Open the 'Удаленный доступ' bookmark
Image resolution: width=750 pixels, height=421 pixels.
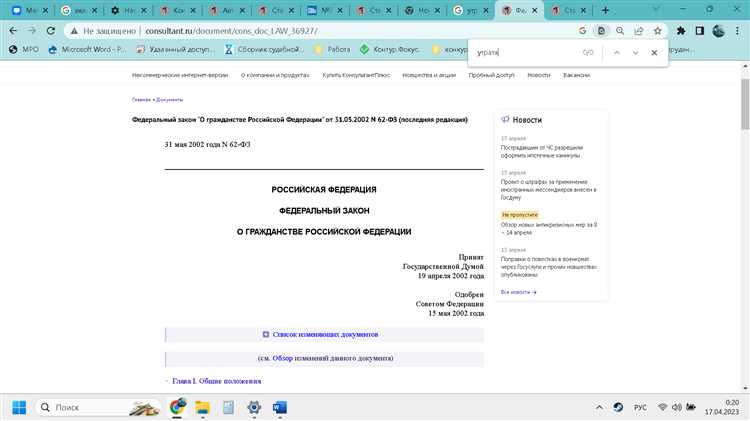coord(176,49)
